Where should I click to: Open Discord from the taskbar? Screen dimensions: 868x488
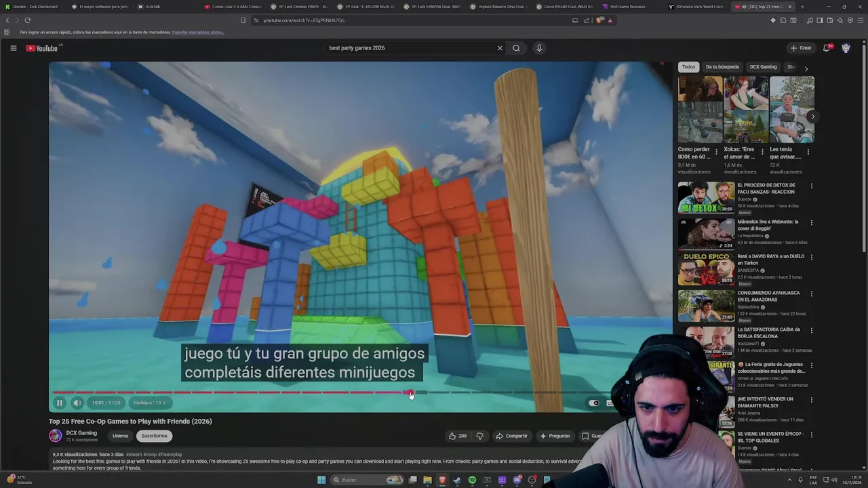pos(517,480)
